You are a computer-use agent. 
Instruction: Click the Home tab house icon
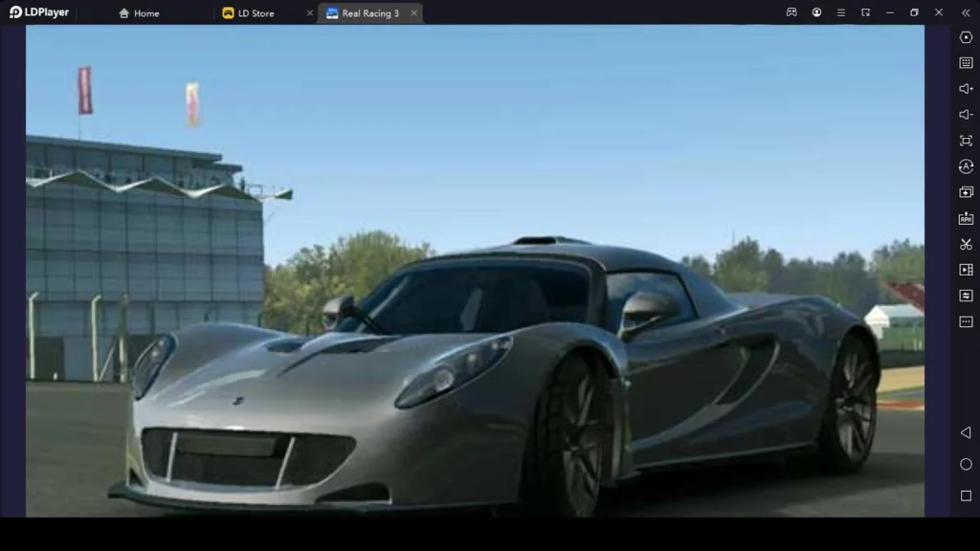[x=123, y=13]
